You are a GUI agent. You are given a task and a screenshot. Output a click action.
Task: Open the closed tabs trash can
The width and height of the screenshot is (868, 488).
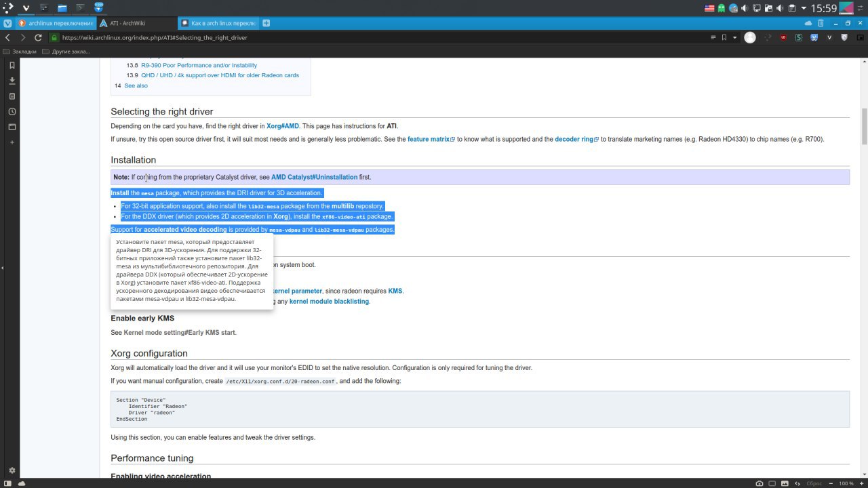(821, 23)
